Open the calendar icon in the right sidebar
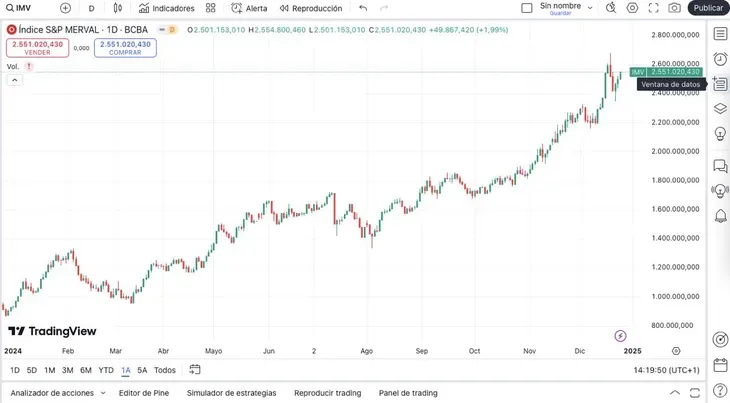The width and height of the screenshot is (730, 403). pyautogui.click(x=720, y=365)
